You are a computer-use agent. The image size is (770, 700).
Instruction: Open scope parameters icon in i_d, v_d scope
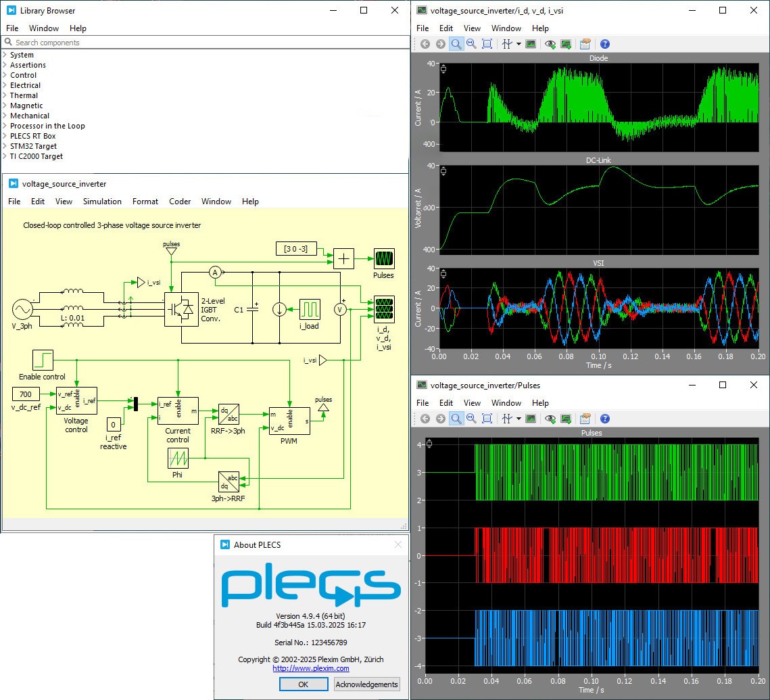(585, 44)
